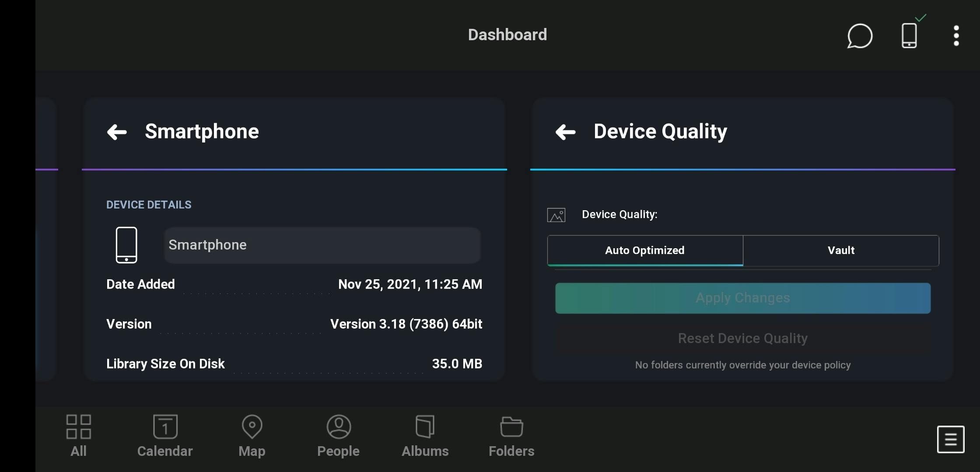Open the list menu icon bottom right

tap(950, 439)
